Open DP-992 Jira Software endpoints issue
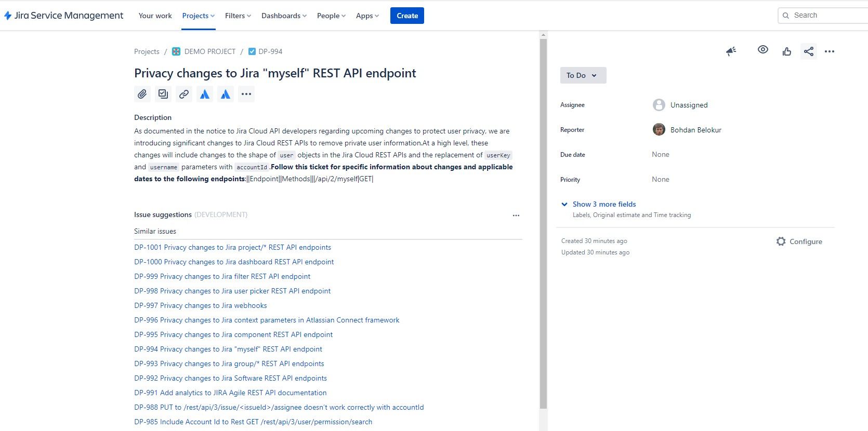Image resolution: width=868 pixels, height=431 pixels. (230, 378)
